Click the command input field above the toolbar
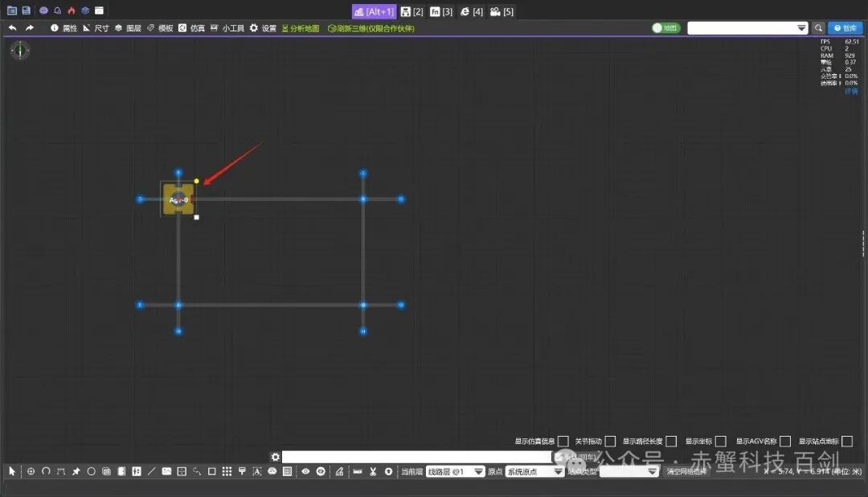 coord(417,457)
